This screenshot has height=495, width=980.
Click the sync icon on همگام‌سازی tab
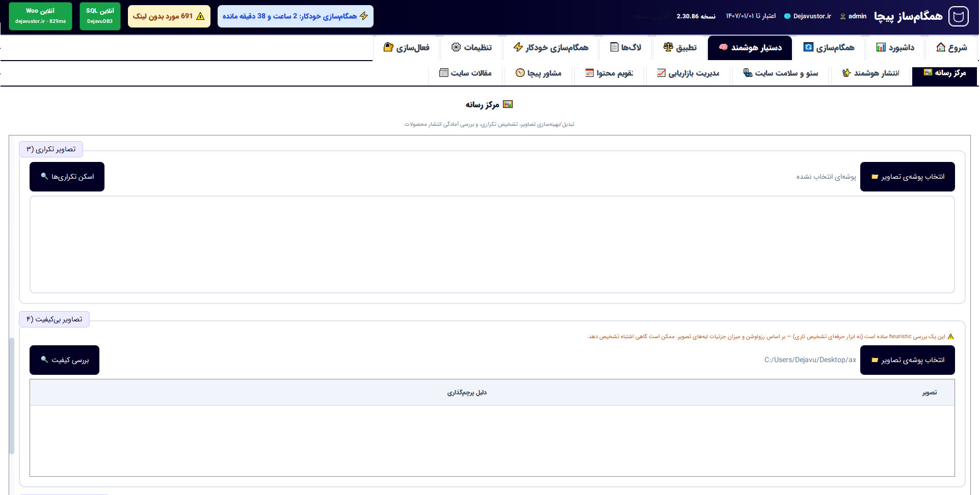coord(808,47)
